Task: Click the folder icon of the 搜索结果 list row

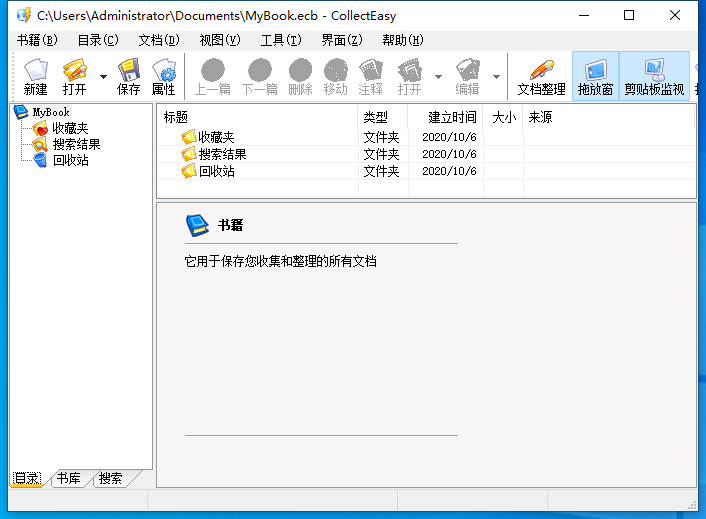Action: pos(189,154)
